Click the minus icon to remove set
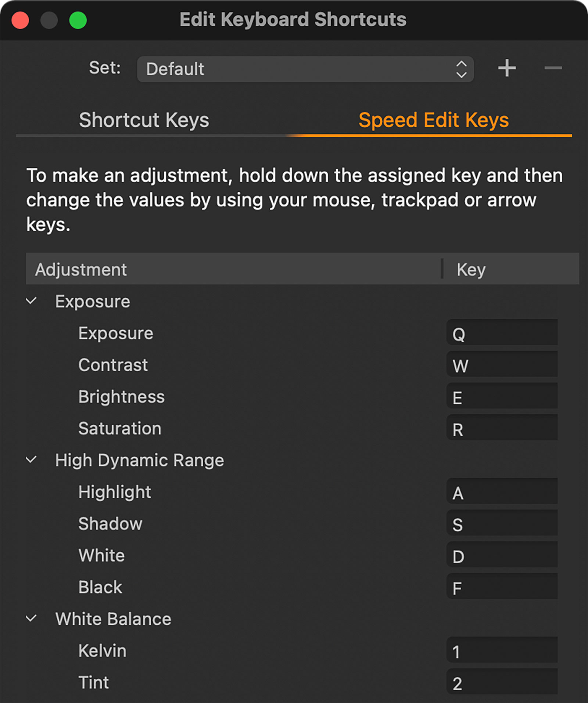588x703 pixels. pos(553,68)
